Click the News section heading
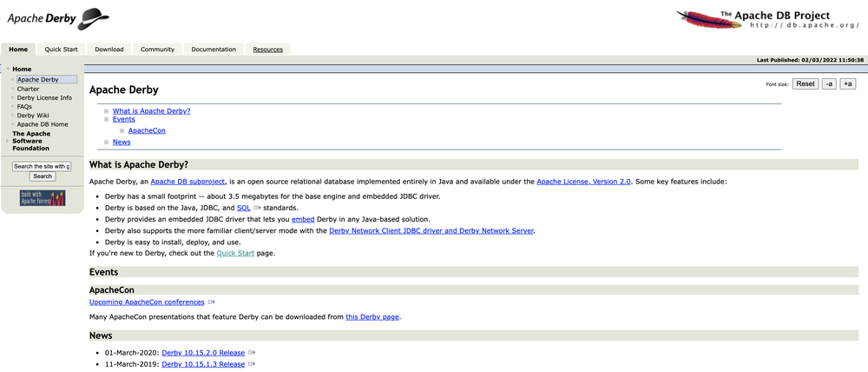868x372 pixels. [101, 335]
